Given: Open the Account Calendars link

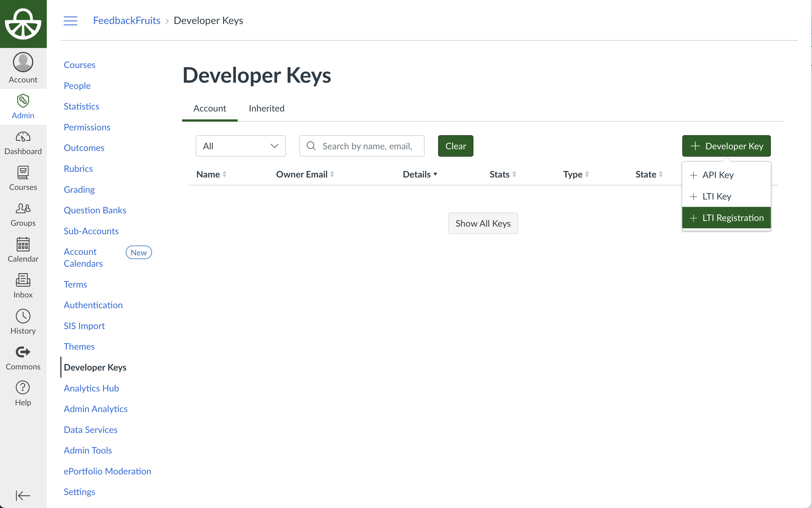Looking at the screenshot, I should click(83, 257).
